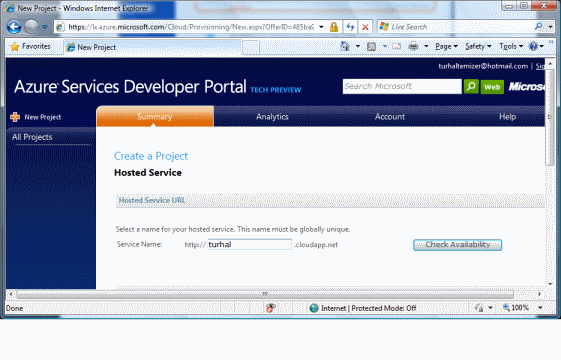Click the Internet zone globe icon
The image size is (561, 360).
314,308
